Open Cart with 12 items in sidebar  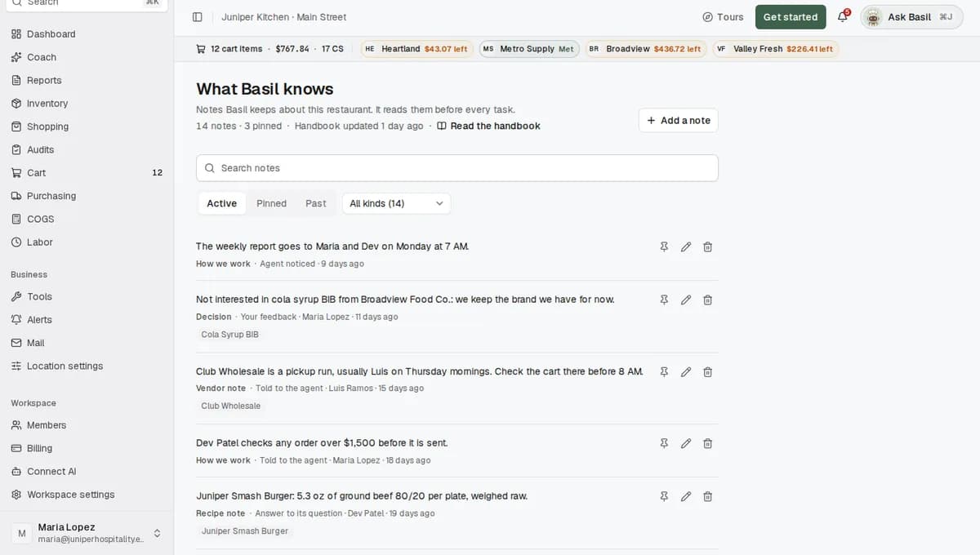pyautogui.click(x=87, y=173)
